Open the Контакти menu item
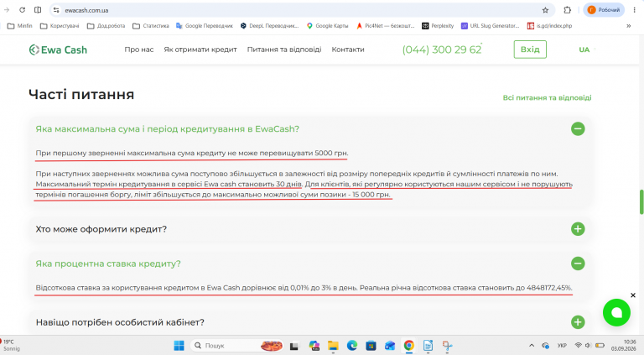644x355 pixels. tap(348, 50)
